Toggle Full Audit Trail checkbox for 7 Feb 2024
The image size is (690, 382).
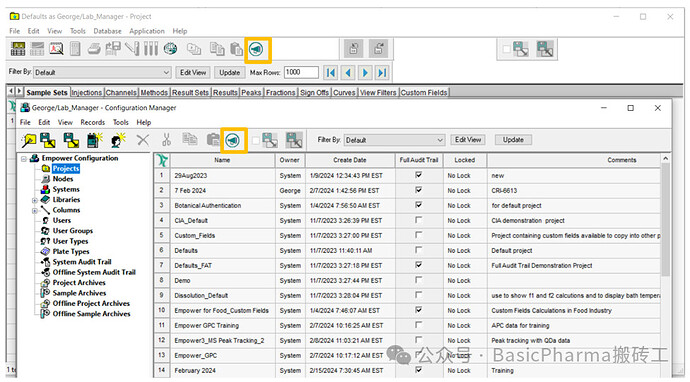pyautogui.click(x=418, y=190)
